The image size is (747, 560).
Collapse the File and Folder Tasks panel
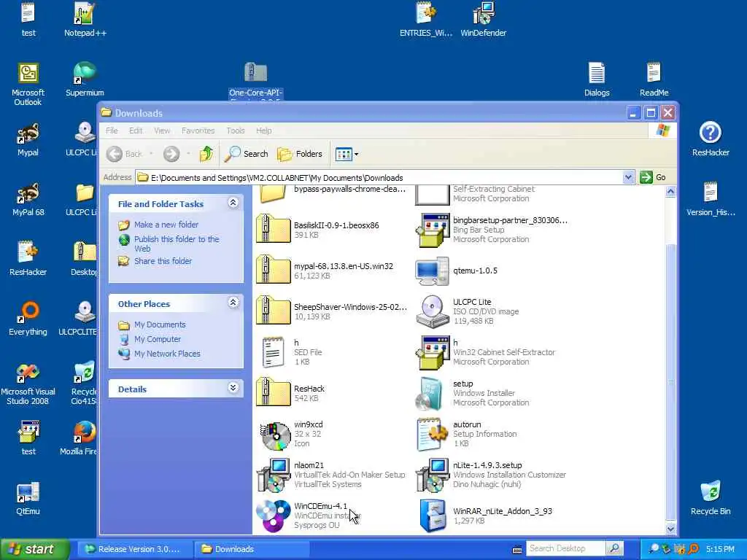click(233, 203)
